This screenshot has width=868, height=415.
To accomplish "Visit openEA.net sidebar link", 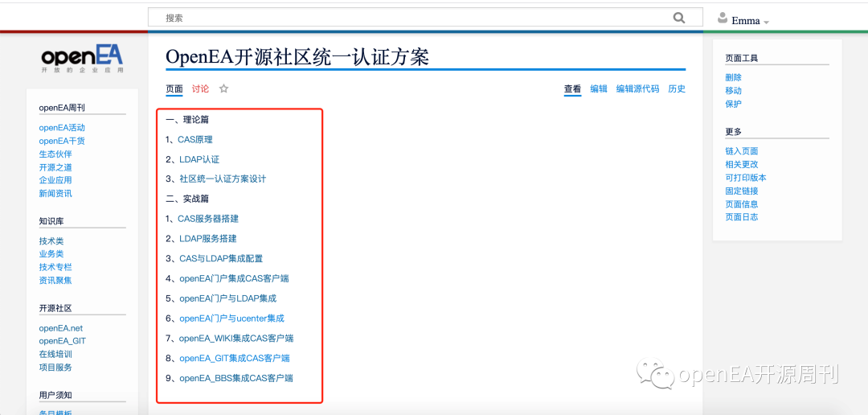I will 61,328.
